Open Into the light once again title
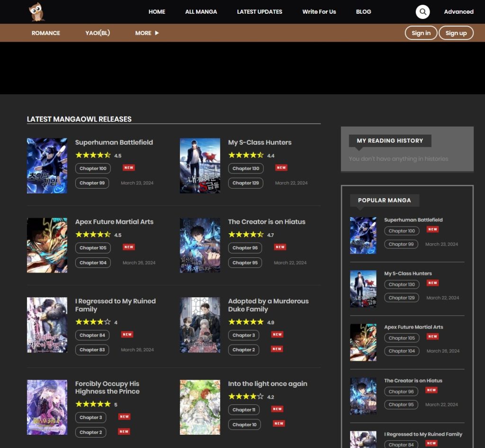This screenshot has width=485, height=448. coord(268,384)
